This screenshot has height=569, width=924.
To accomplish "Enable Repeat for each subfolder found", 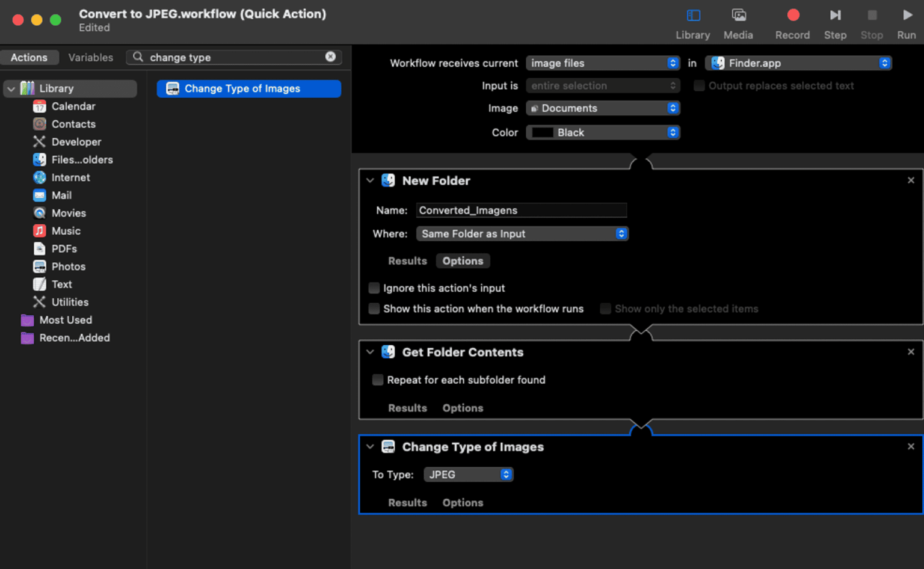I will (x=377, y=380).
